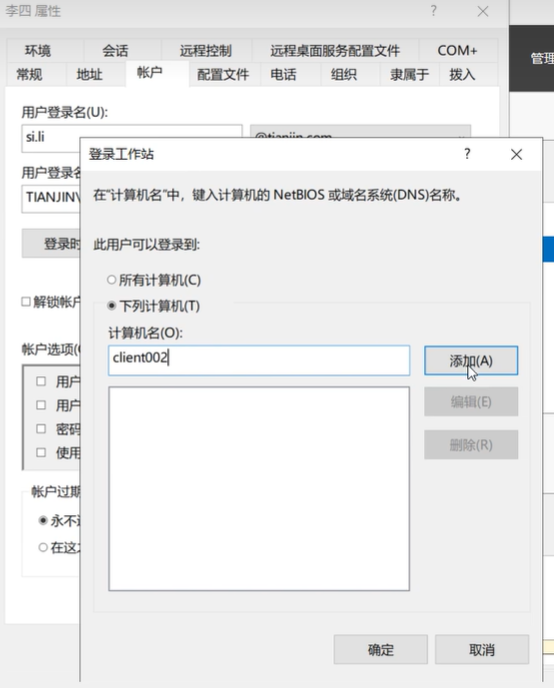Click inside the empty computer list box

pyautogui.click(x=259, y=488)
